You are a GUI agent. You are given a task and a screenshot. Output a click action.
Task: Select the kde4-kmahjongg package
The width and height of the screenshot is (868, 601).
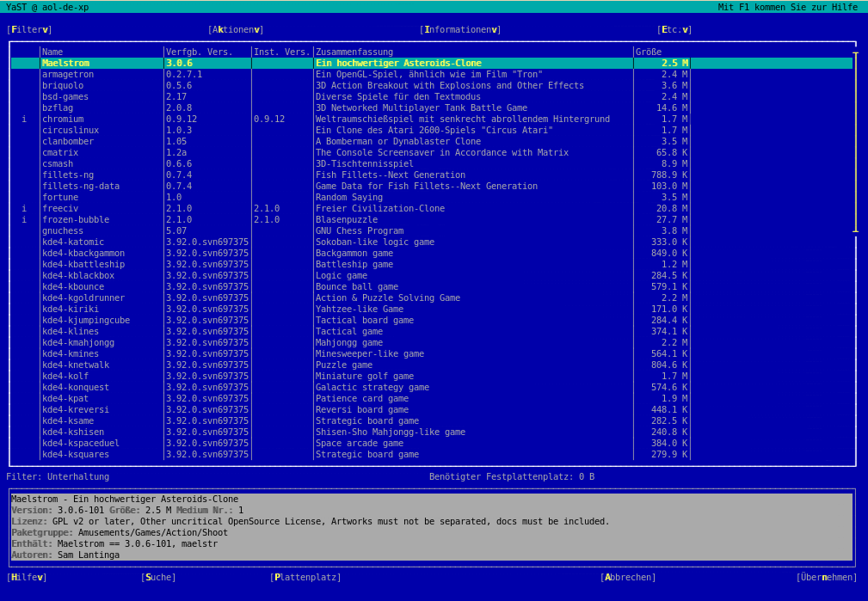(x=78, y=343)
